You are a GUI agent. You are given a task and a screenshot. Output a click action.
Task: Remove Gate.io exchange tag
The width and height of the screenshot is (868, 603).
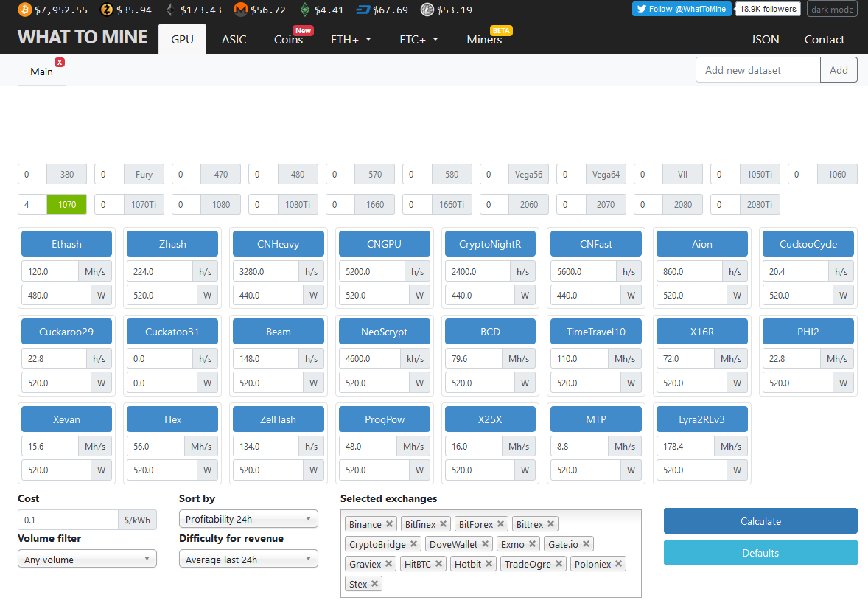click(587, 544)
